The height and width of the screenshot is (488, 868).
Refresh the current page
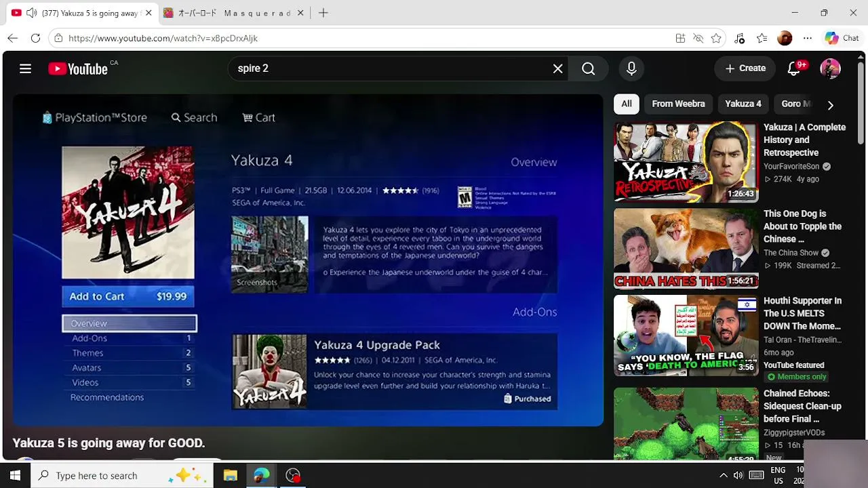(35, 38)
